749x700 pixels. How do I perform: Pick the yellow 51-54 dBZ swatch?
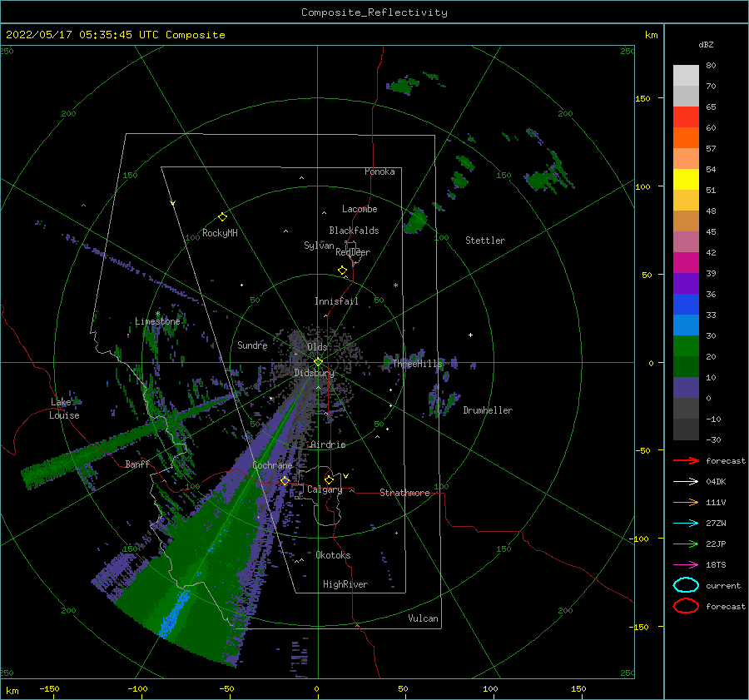tap(686, 179)
